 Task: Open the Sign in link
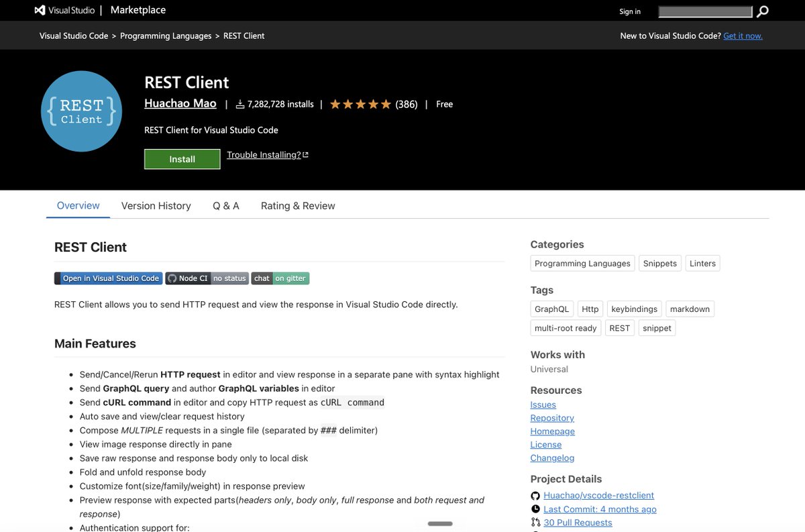630,11
